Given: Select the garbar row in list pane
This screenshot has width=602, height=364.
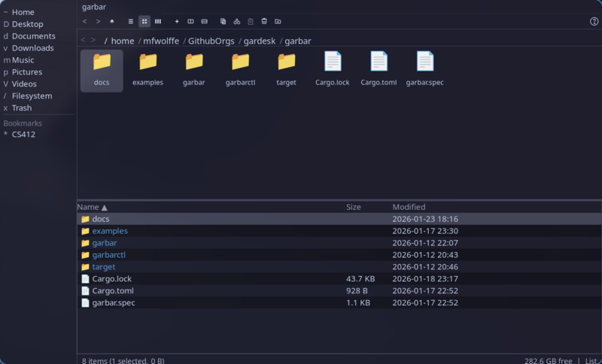Looking at the screenshot, I should (339, 243).
